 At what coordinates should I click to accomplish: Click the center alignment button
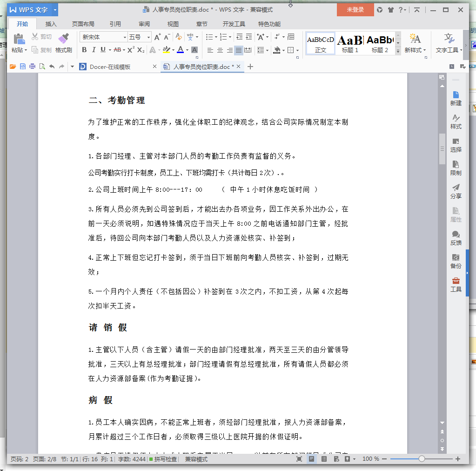click(x=220, y=50)
